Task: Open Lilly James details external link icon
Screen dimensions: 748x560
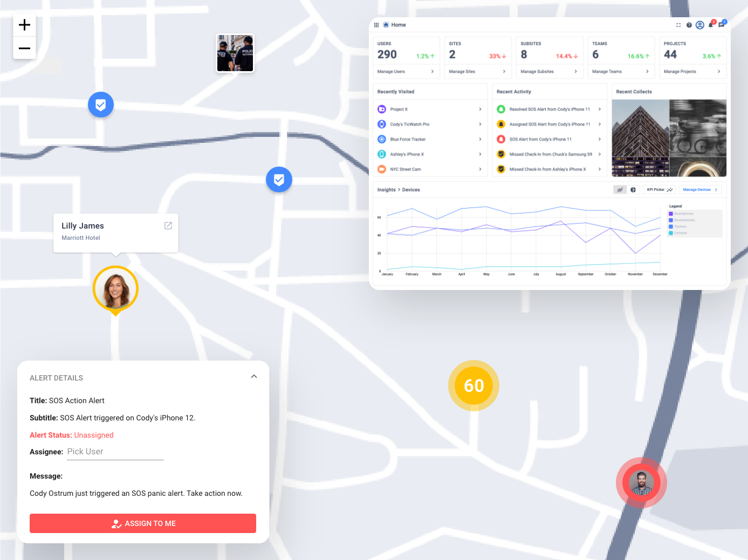Action: (168, 226)
